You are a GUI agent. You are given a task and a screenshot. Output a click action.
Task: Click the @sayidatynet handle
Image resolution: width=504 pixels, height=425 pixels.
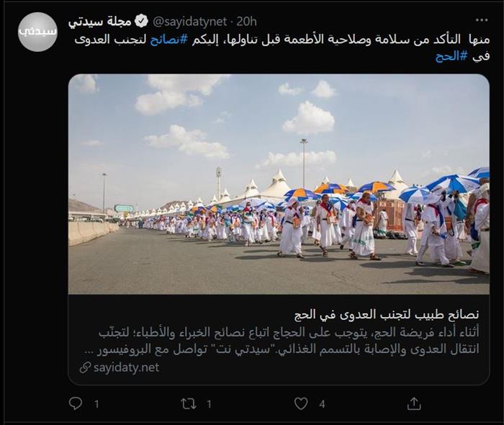point(189,22)
